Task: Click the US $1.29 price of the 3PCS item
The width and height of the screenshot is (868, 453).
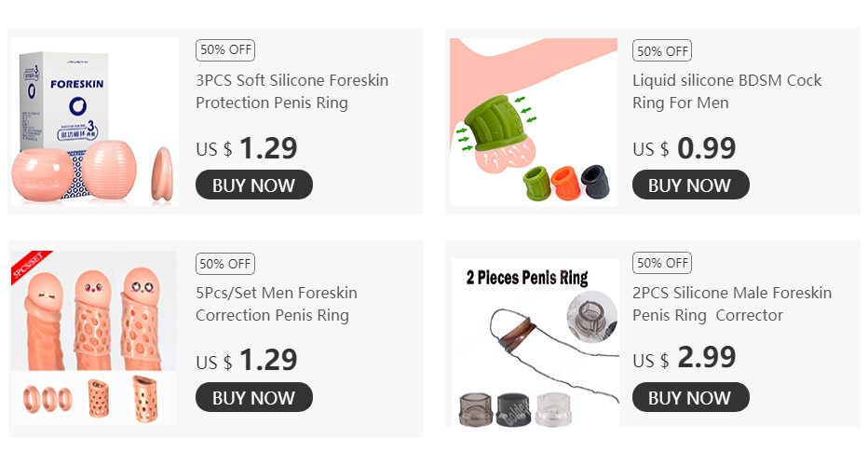Action: [247, 148]
